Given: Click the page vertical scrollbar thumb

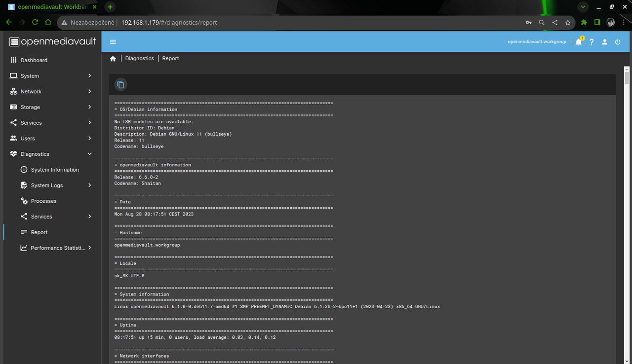Looking at the screenshot, I should (627, 78).
